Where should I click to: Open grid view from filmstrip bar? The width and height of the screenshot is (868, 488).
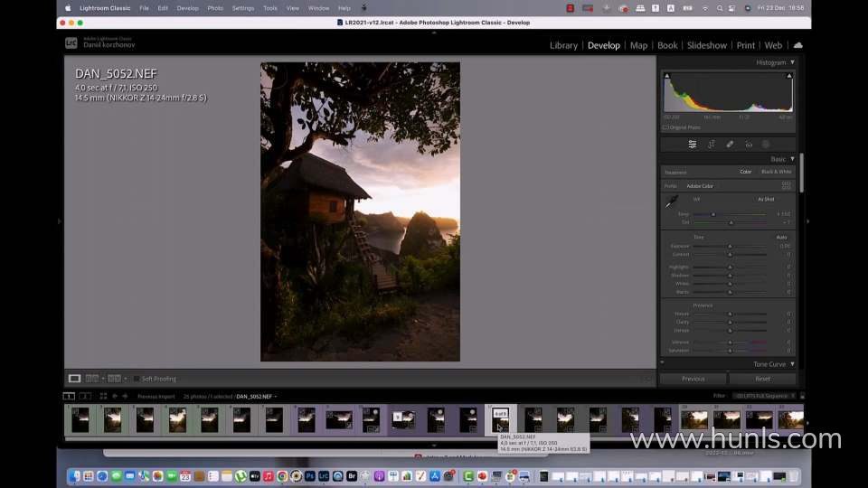click(102, 396)
